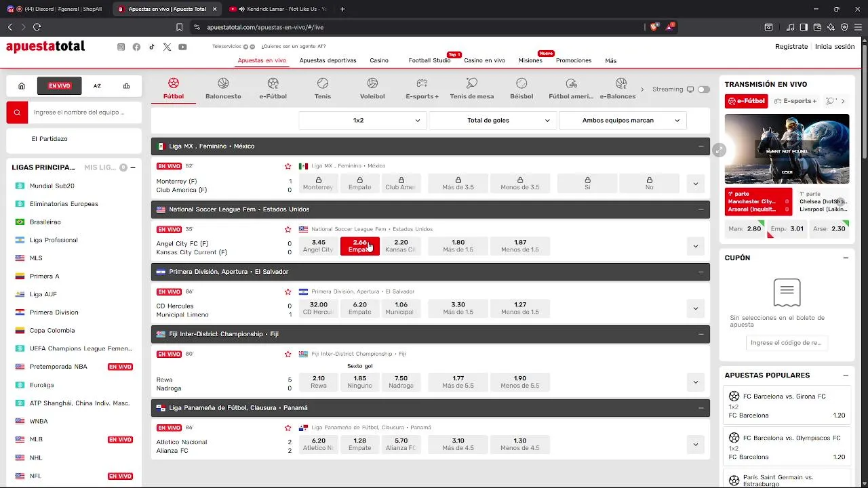The image size is (868, 488).
Task: Expand more markets for Monterrey match
Action: (x=695, y=184)
